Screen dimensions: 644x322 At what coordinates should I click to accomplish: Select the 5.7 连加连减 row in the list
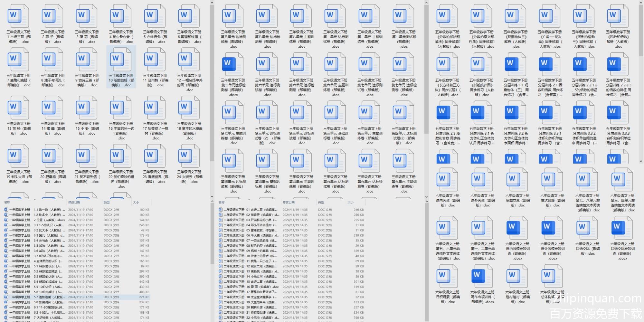coord(48,297)
